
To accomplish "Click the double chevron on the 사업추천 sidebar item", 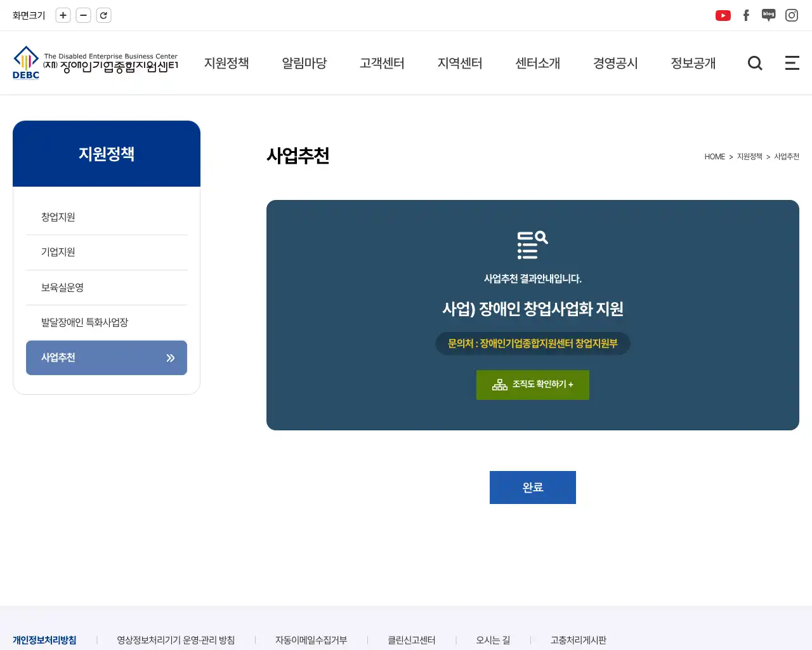I will pos(170,358).
